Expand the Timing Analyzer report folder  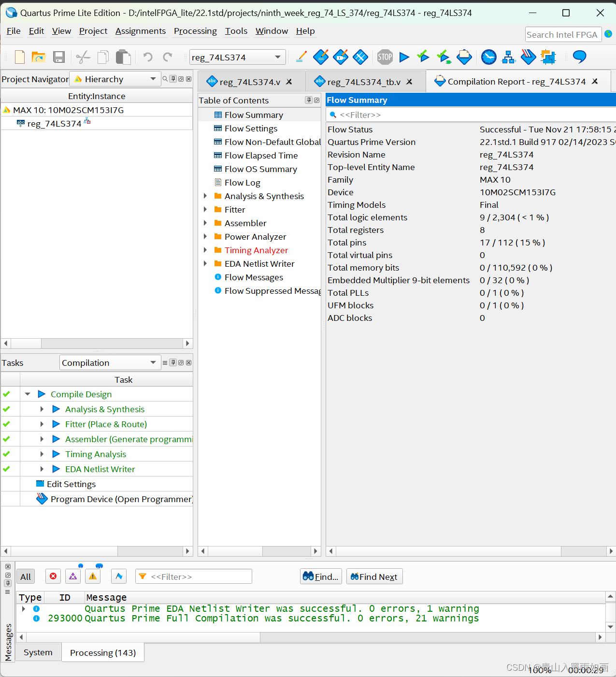click(205, 250)
